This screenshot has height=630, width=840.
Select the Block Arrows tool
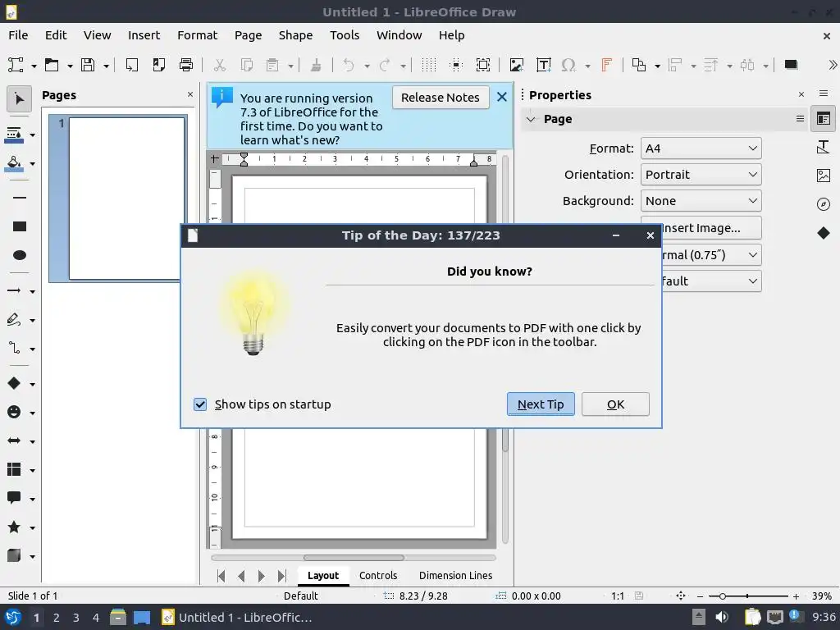coord(14,441)
